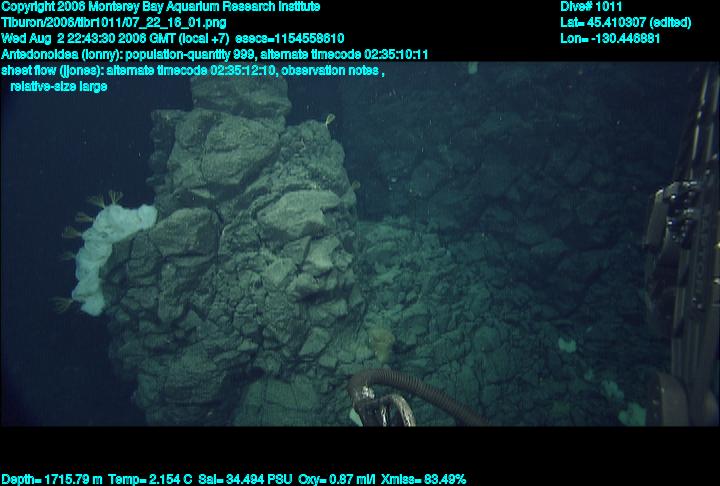Click the crinoid atop the rock pillar

[x=329, y=121]
